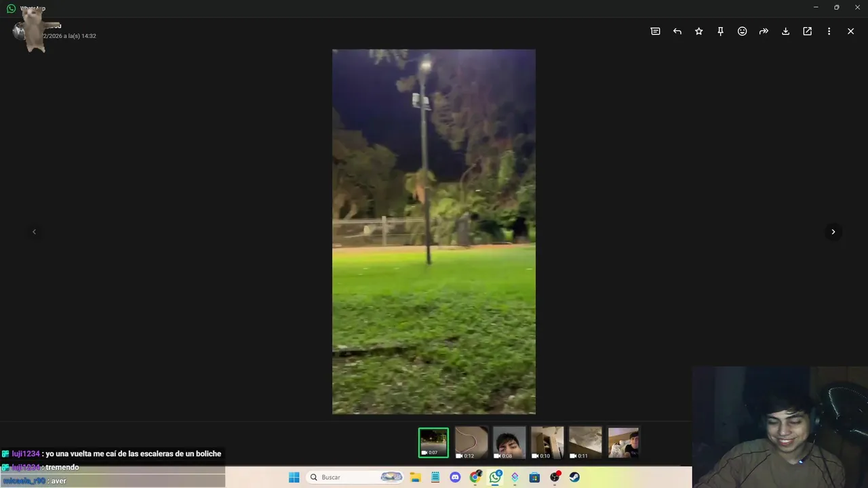Select the 0:12 video thumbnail
This screenshot has width=868, height=488.
(471, 443)
